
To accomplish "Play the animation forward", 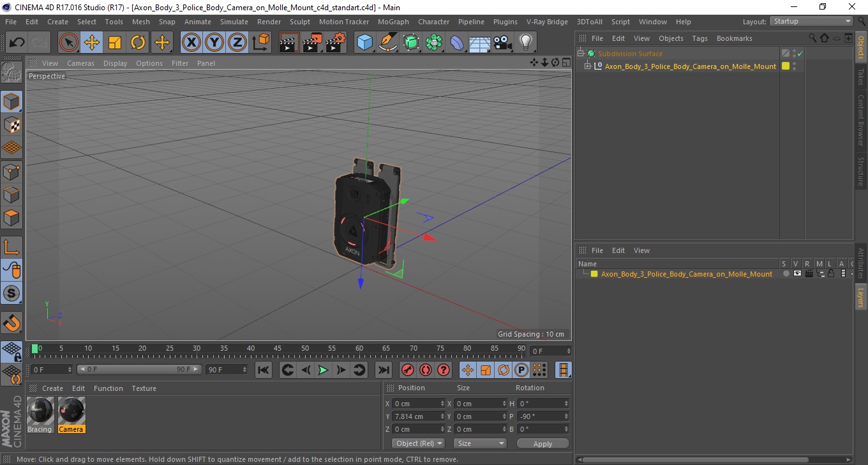I will click(x=323, y=370).
